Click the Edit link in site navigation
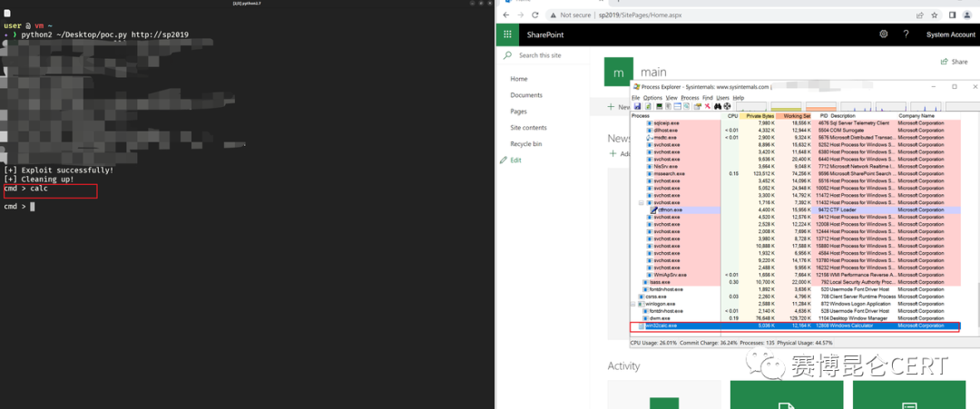This screenshot has height=409, width=980. (515, 160)
